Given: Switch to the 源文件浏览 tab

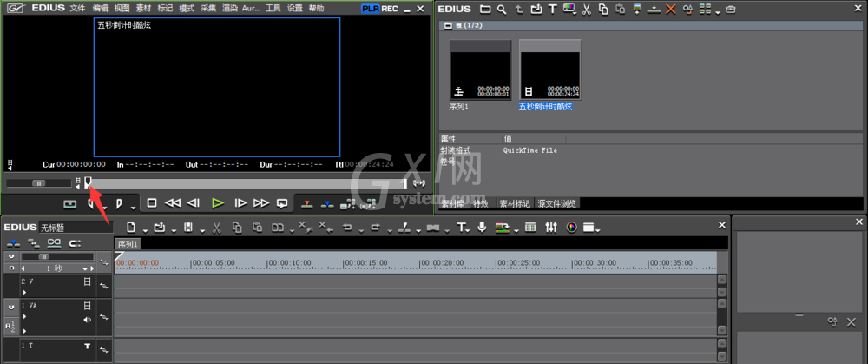Looking at the screenshot, I should [x=557, y=203].
